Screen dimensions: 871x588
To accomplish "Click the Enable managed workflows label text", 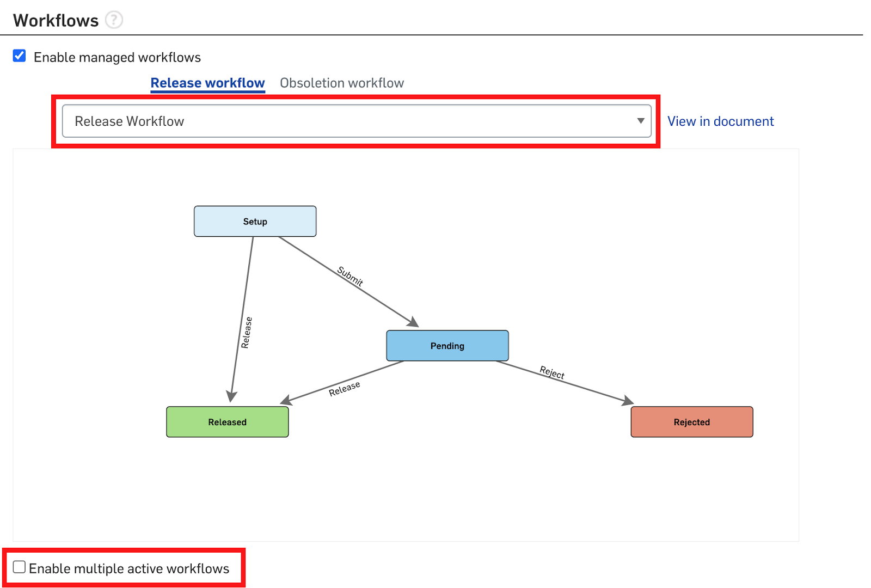I will [117, 57].
